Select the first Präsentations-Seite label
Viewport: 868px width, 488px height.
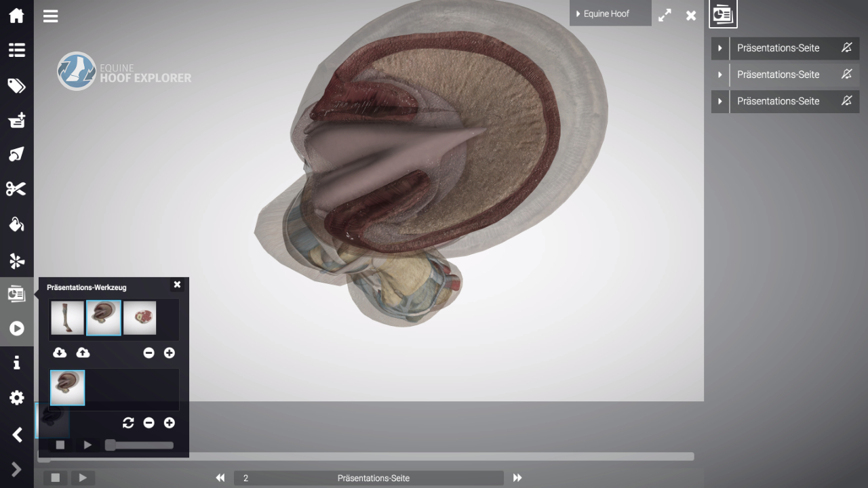778,48
